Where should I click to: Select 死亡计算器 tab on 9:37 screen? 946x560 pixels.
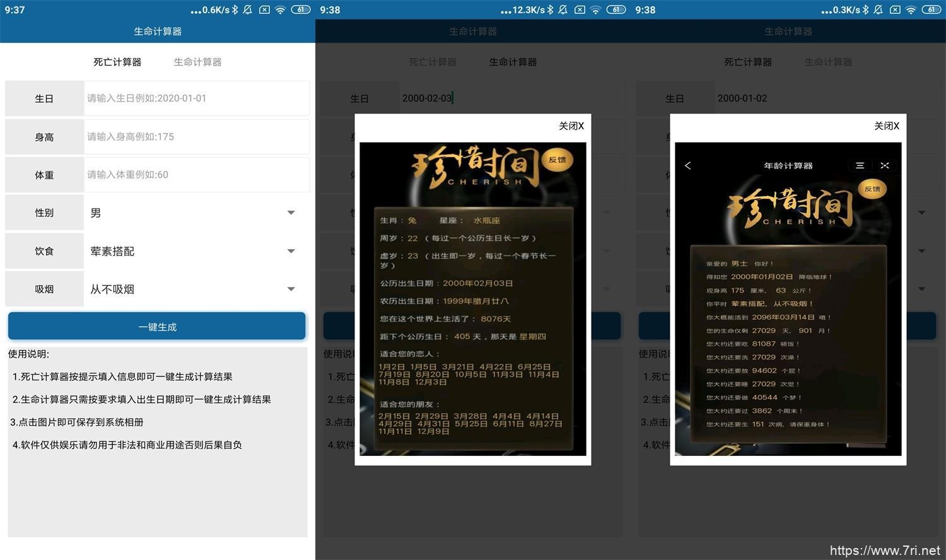tap(117, 62)
